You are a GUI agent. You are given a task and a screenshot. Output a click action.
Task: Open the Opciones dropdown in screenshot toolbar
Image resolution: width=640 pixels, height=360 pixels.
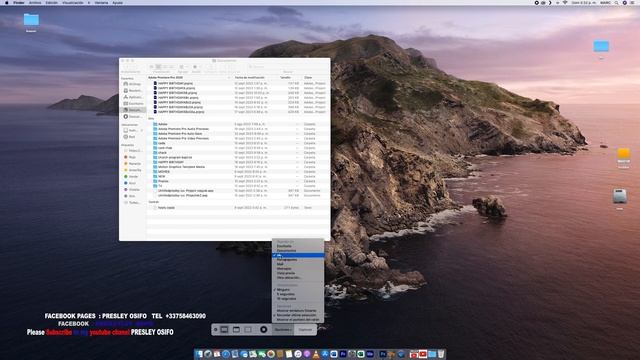tap(282, 329)
